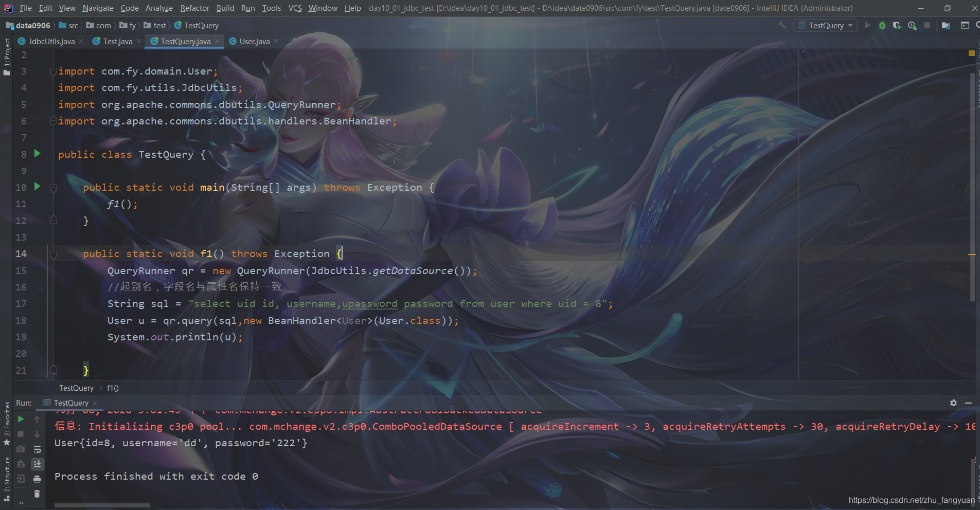Stop the process in the Run panel
This screenshot has width=980, height=510.
[21, 434]
